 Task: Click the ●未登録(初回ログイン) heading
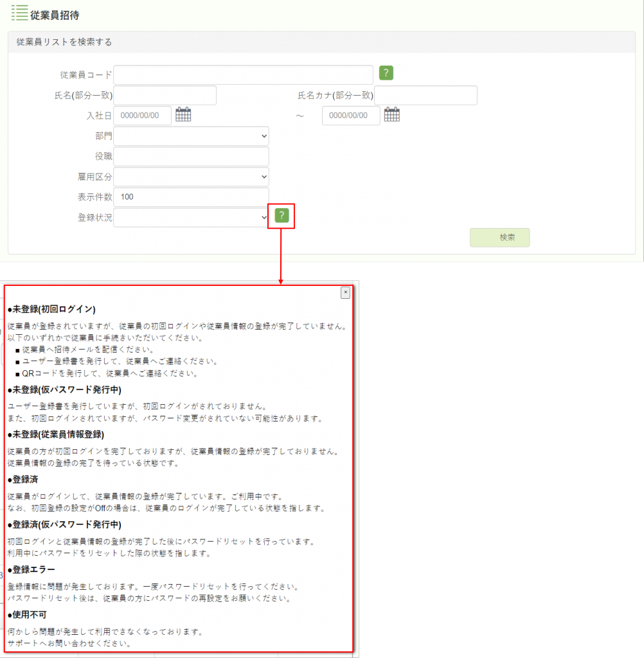click(x=51, y=309)
